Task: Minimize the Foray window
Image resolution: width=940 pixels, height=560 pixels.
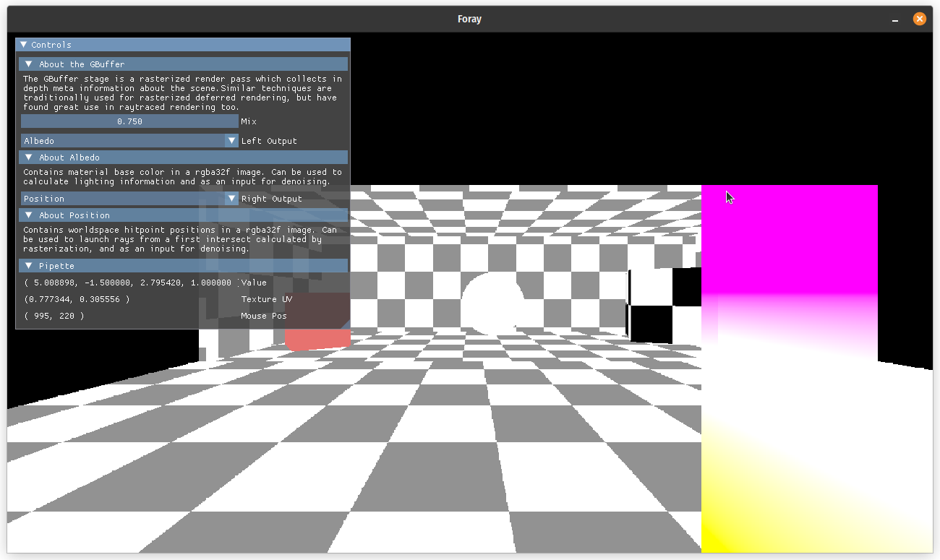Action: (x=896, y=20)
